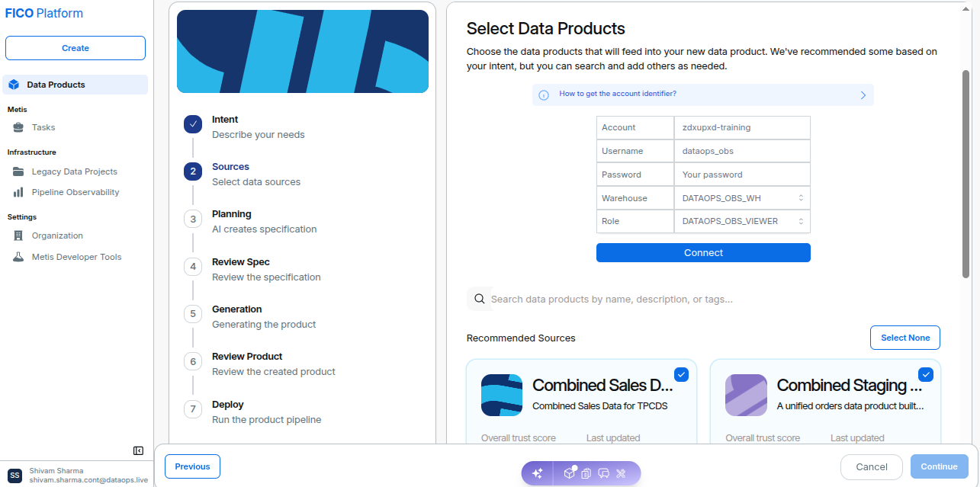Click the Recommended Sources heading
This screenshot has height=487, width=980.
click(x=521, y=338)
